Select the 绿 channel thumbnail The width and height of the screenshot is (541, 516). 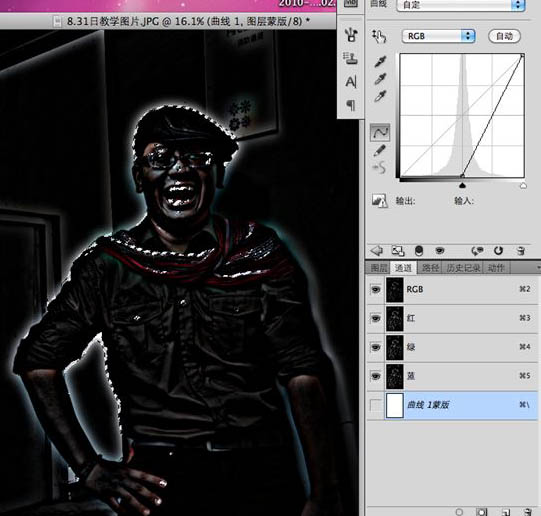pos(395,347)
